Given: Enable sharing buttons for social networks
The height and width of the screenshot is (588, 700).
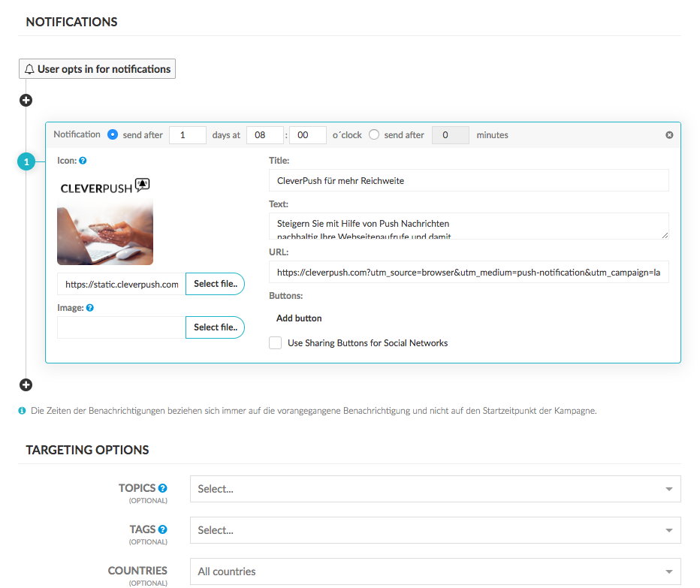Looking at the screenshot, I should [x=276, y=343].
